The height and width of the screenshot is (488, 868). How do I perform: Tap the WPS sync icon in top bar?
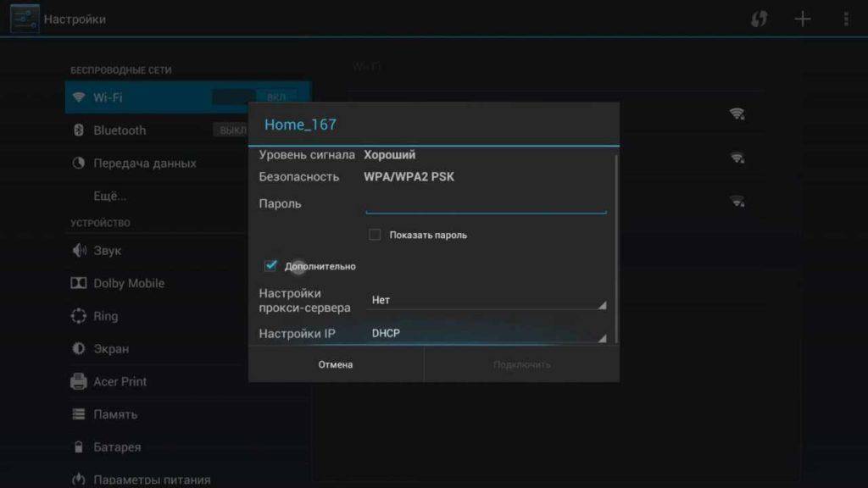759,19
